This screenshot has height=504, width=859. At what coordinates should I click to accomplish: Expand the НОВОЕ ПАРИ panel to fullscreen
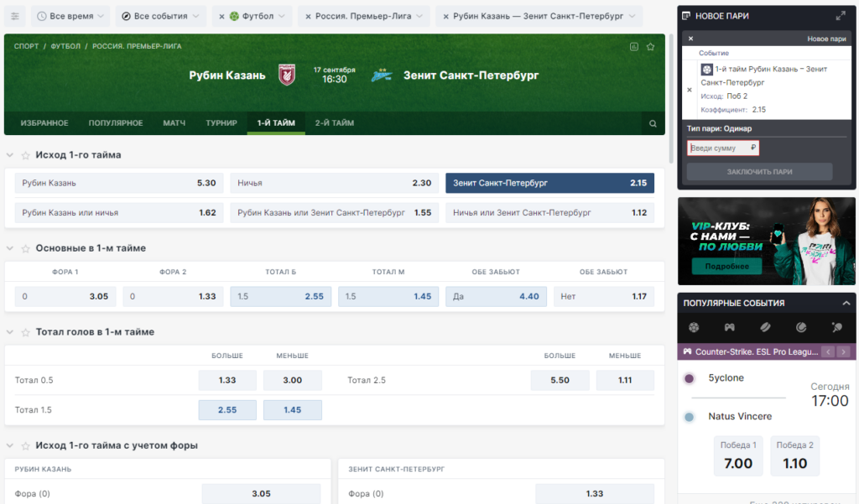point(841,16)
